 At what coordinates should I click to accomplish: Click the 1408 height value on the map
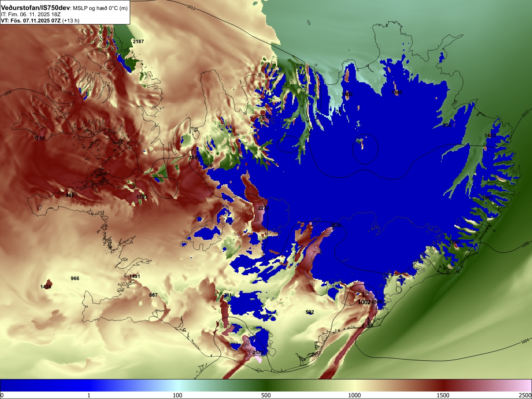pyautogui.click(x=347, y=94)
